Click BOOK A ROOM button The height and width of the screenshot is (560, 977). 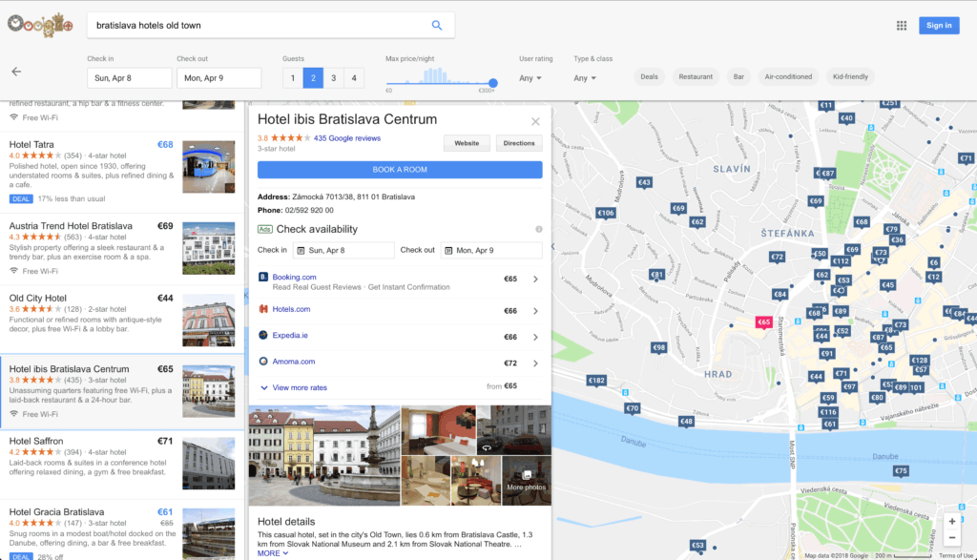click(400, 170)
